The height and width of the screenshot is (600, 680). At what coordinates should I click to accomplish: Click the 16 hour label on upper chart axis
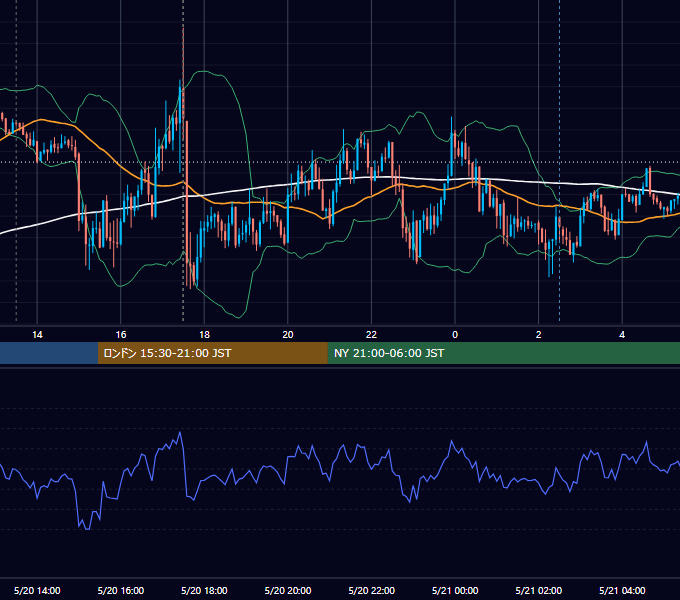[121, 335]
